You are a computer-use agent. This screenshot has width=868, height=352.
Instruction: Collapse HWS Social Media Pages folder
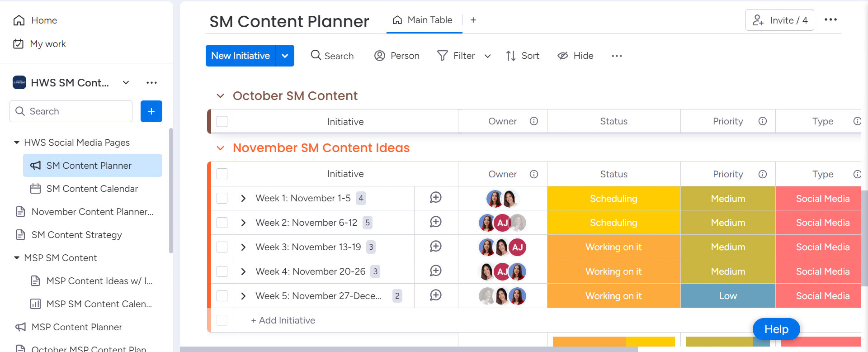[x=17, y=143]
